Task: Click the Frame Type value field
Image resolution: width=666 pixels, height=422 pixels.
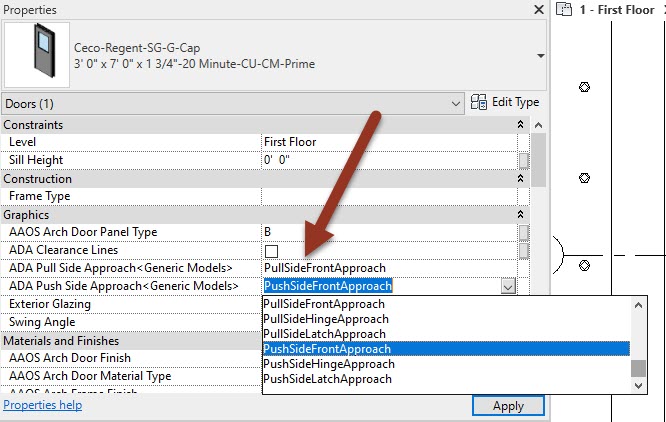Action: tap(389, 196)
